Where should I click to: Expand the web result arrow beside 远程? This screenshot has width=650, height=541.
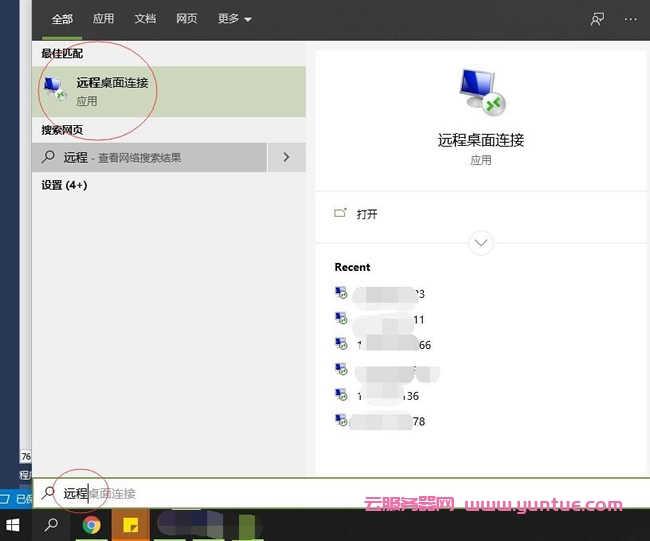[286, 157]
